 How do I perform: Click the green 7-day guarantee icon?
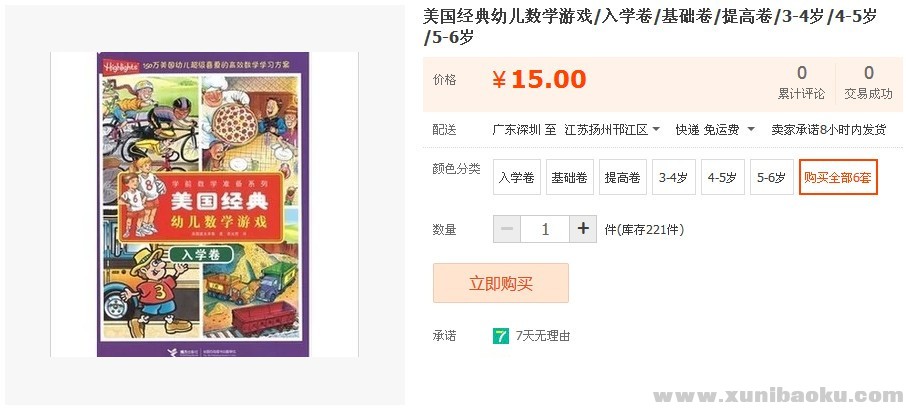point(500,336)
